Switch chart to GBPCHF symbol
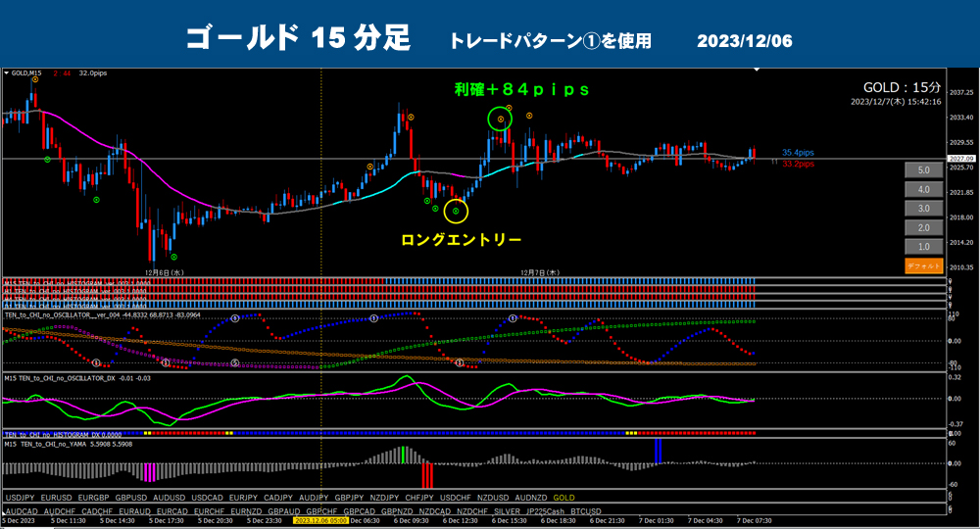The height and width of the screenshot is (529, 980). coord(321,511)
